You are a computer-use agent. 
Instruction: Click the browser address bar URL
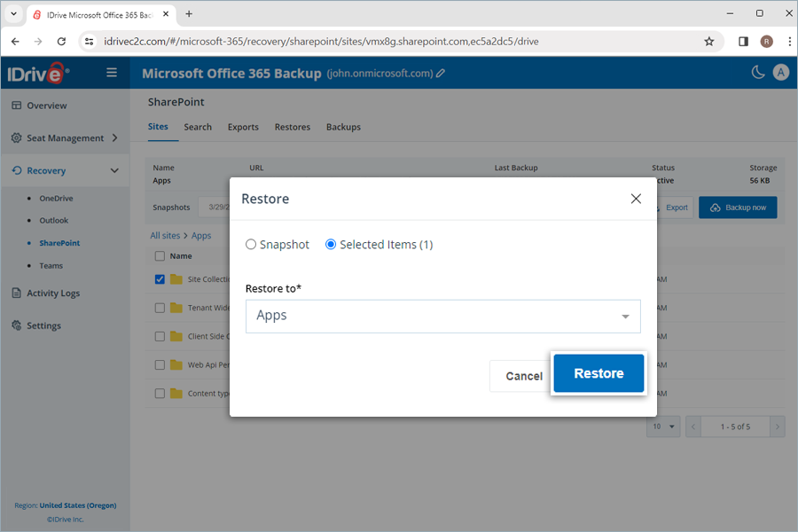(321, 42)
